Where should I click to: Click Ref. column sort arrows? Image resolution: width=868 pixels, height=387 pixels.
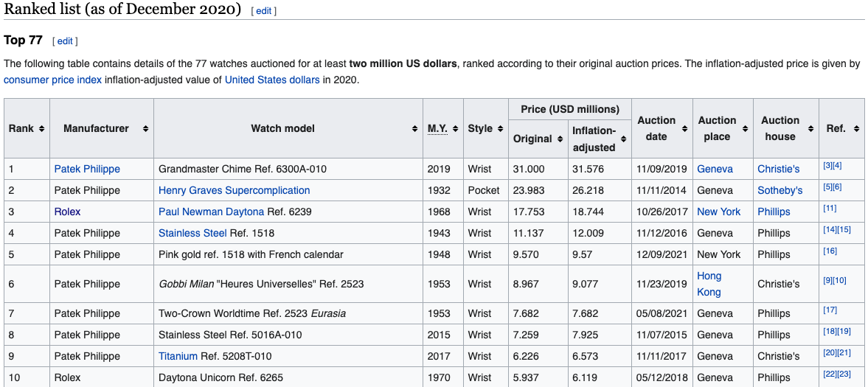click(855, 129)
